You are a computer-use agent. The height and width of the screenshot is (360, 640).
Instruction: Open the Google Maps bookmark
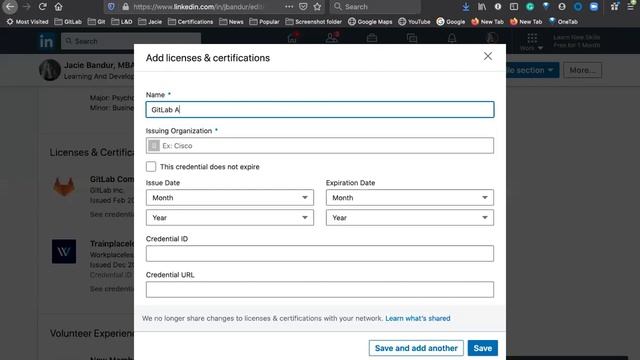click(370, 22)
